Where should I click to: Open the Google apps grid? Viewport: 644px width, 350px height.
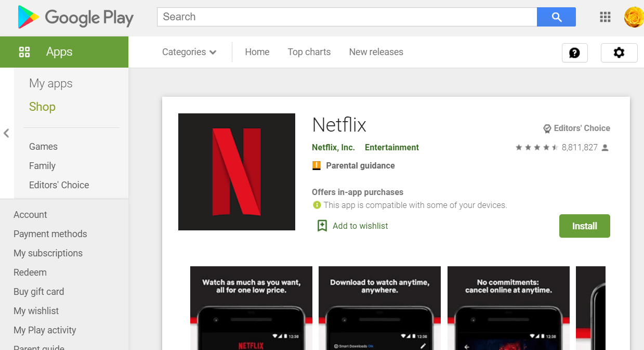coord(604,17)
